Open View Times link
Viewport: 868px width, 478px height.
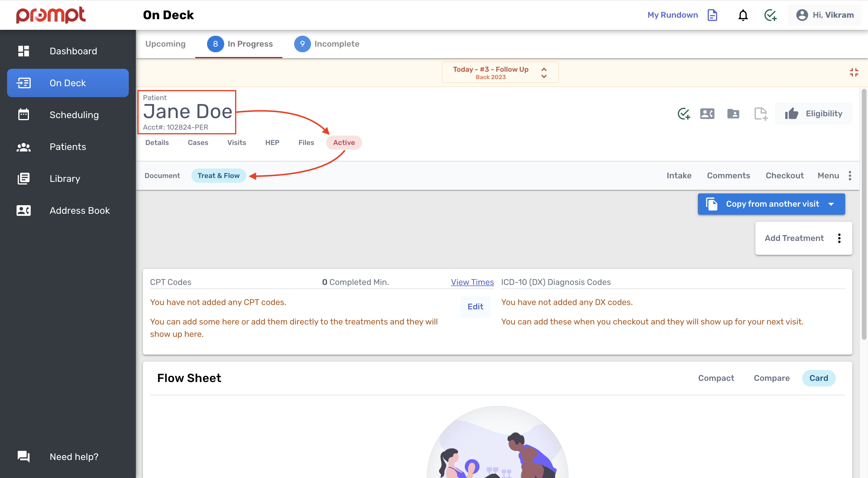pos(472,282)
